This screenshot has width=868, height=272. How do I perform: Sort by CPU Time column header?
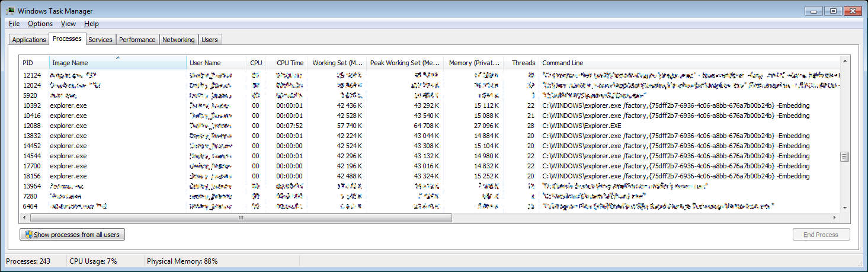click(290, 63)
